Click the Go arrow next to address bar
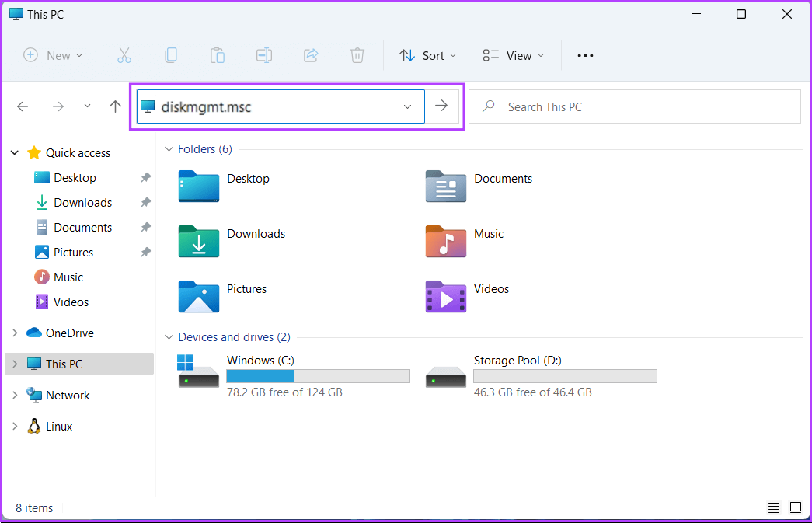 pyautogui.click(x=441, y=106)
